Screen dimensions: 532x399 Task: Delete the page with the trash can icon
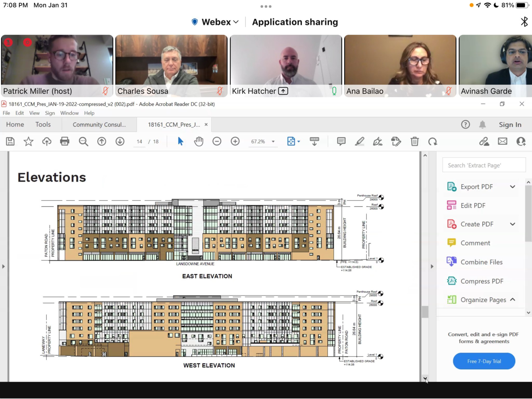pos(415,142)
